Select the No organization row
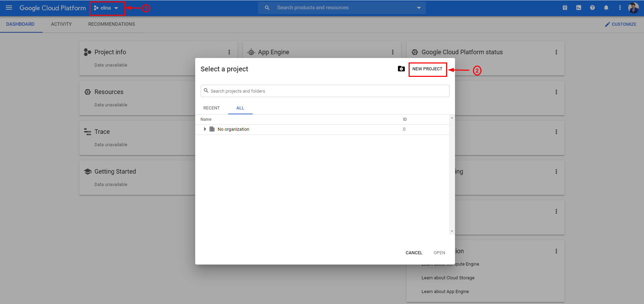644x304 pixels. click(x=322, y=129)
